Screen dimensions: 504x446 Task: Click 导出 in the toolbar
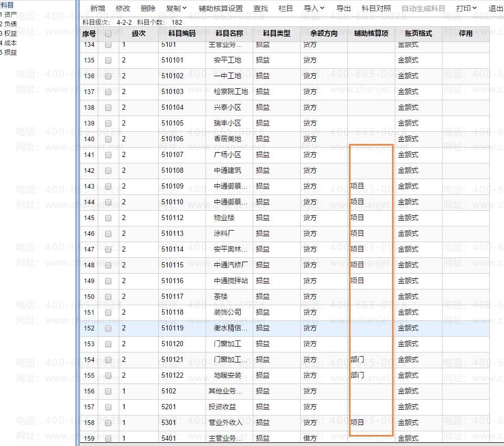point(343,8)
